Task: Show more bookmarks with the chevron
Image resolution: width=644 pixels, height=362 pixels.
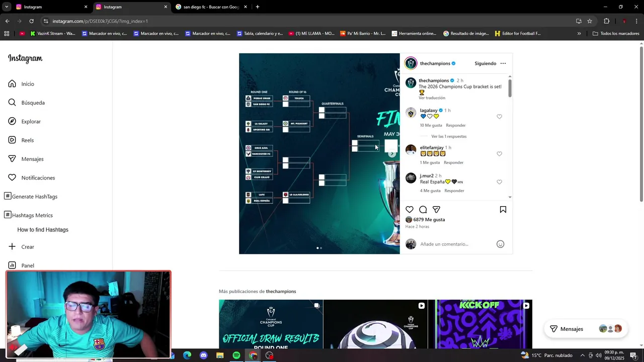Action: pos(579,34)
